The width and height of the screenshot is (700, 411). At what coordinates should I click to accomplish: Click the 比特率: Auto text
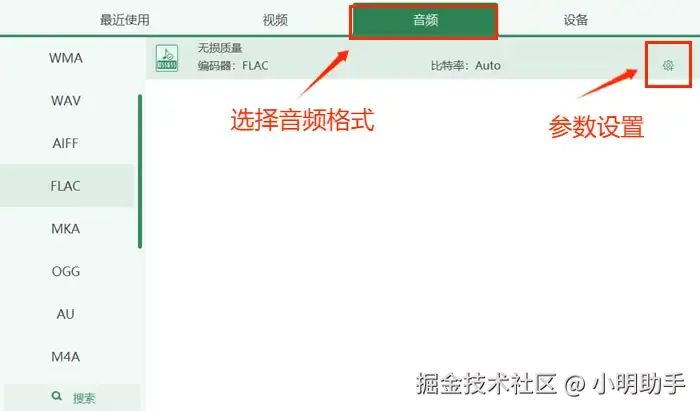coord(466,66)
